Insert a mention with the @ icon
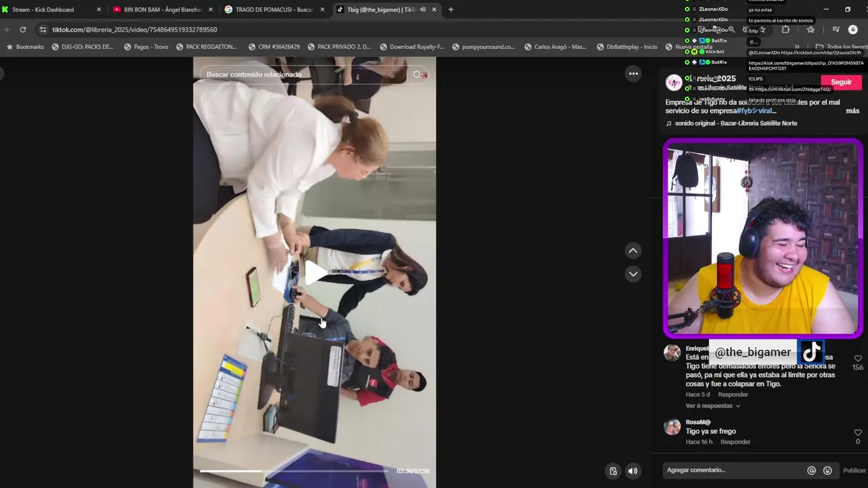The image size is (868, 488). pos(811,470)
